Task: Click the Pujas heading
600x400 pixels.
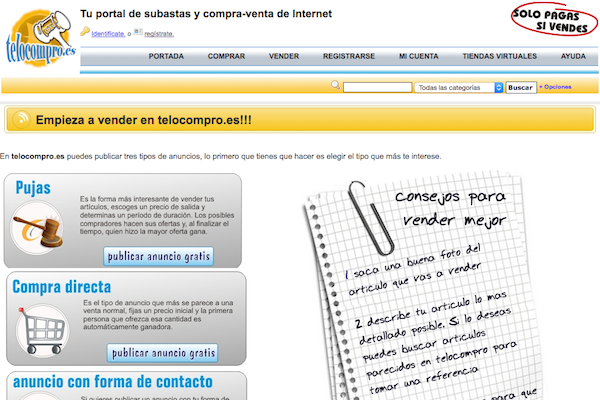Action: [x=33, y=188]
